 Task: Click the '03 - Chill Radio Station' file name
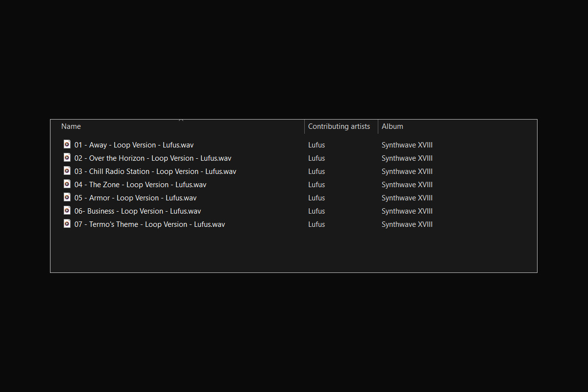(x=155, y=171)
